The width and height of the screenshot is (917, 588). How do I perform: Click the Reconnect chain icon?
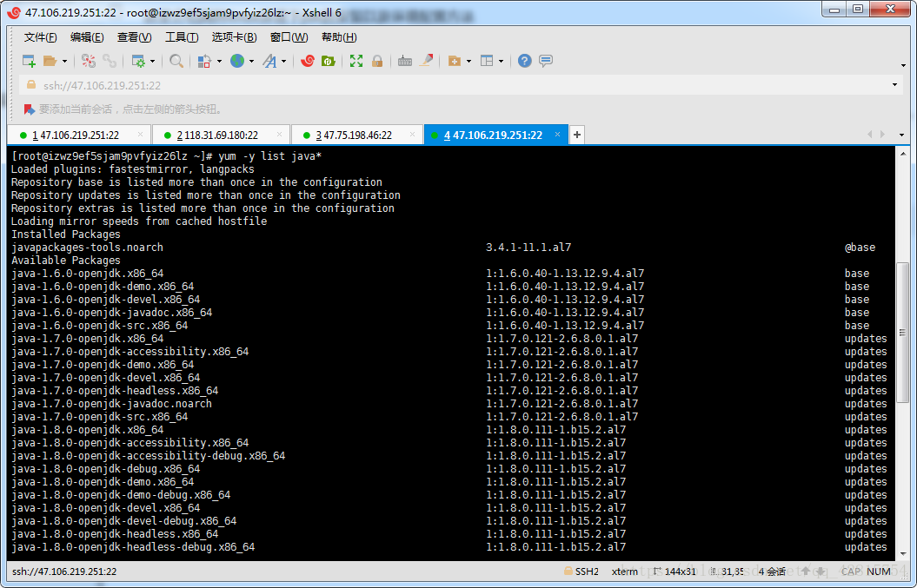pos(110,61)
